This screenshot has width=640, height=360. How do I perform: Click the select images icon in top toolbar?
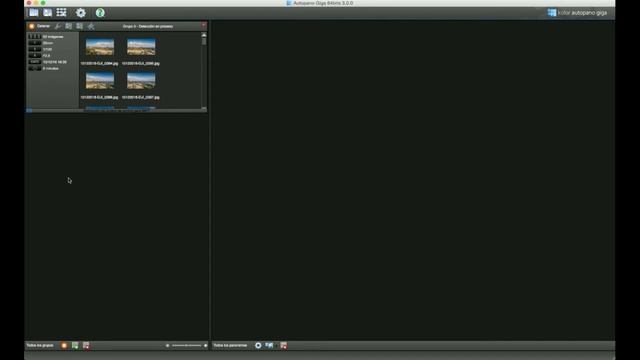(48, 13)
